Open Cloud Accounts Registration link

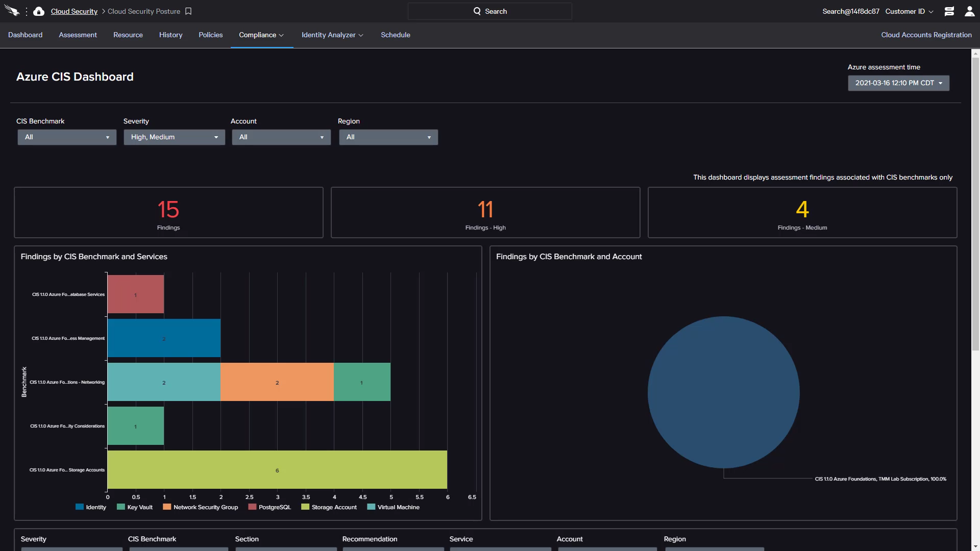pos(926,35)
